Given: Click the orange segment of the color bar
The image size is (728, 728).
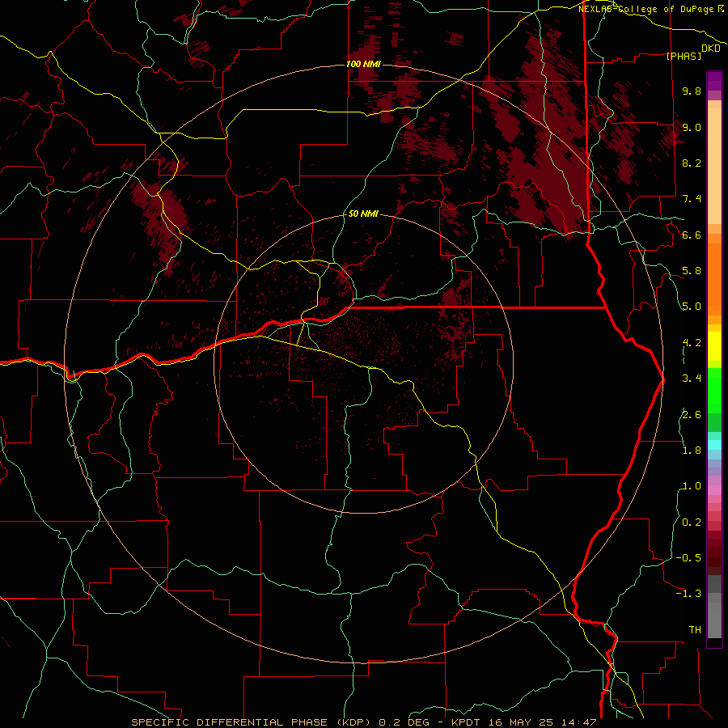Looking at the screenshot, I should (714, 278).
